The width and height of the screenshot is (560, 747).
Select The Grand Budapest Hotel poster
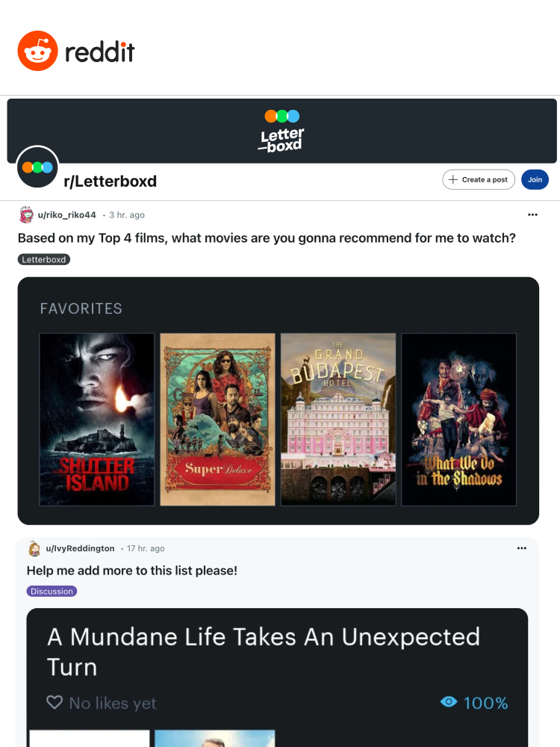point(338,419)
